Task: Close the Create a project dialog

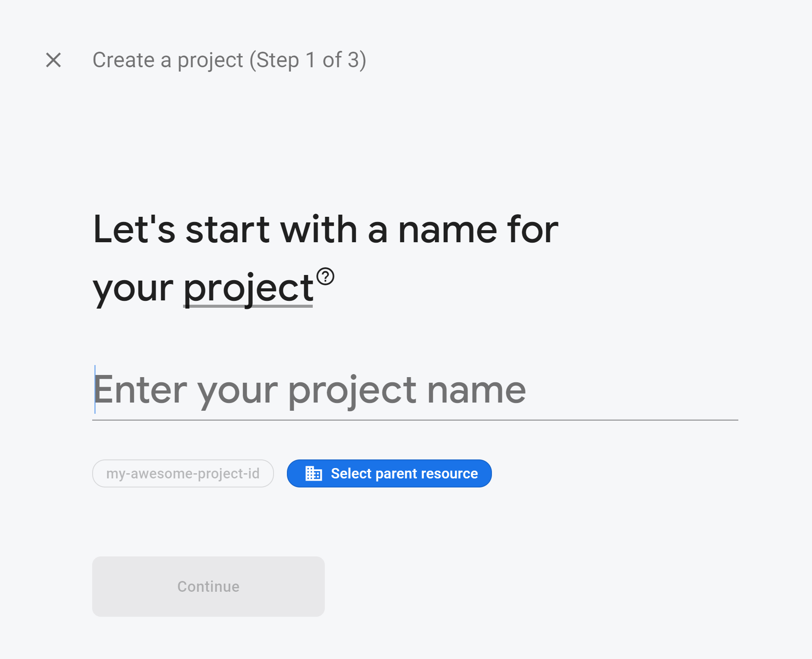Action: coord(53,60)
